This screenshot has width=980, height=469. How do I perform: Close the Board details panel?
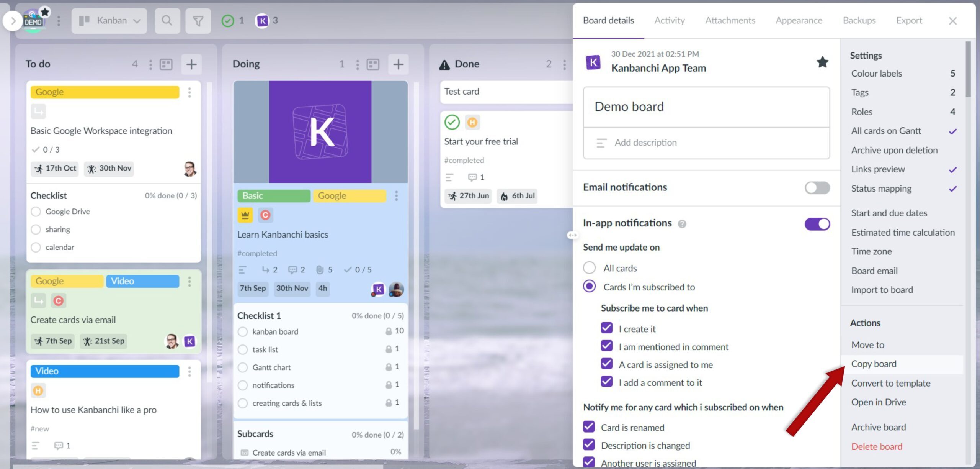953,21
